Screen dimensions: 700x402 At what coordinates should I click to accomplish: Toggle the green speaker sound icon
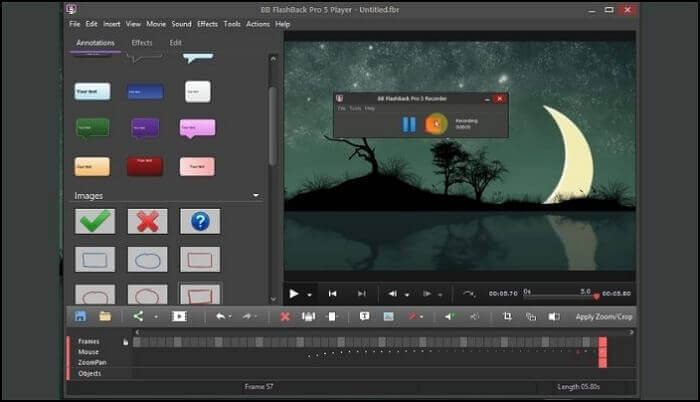449,316
